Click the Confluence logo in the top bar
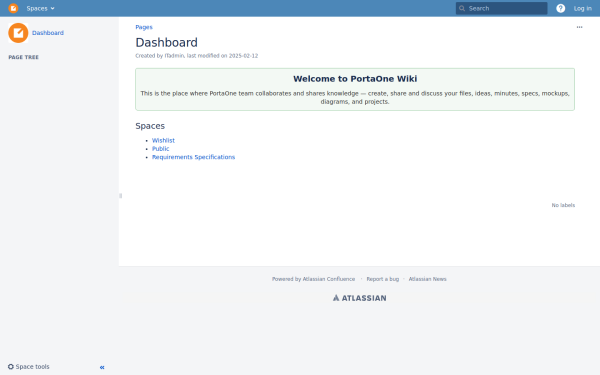 pos(13,8)
